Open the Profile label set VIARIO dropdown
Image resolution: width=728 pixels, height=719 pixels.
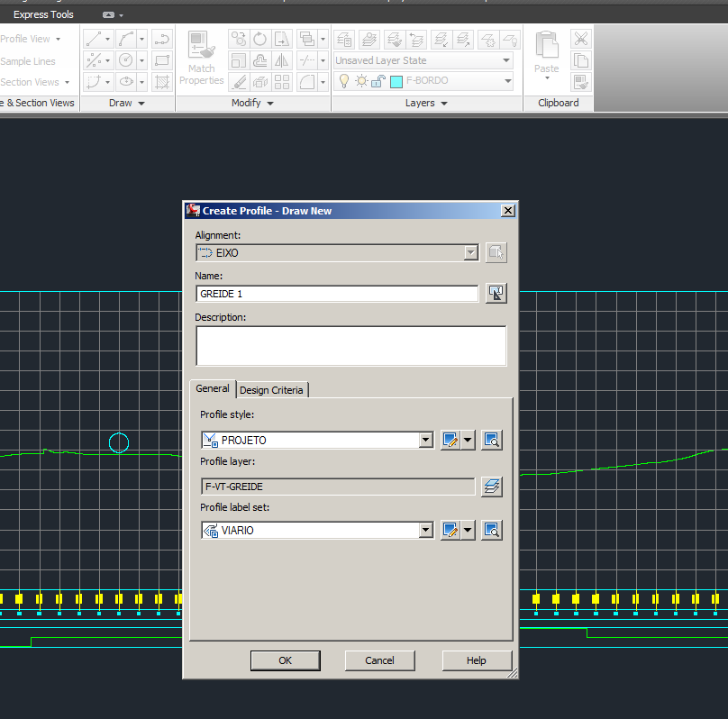tap(425, 530)
